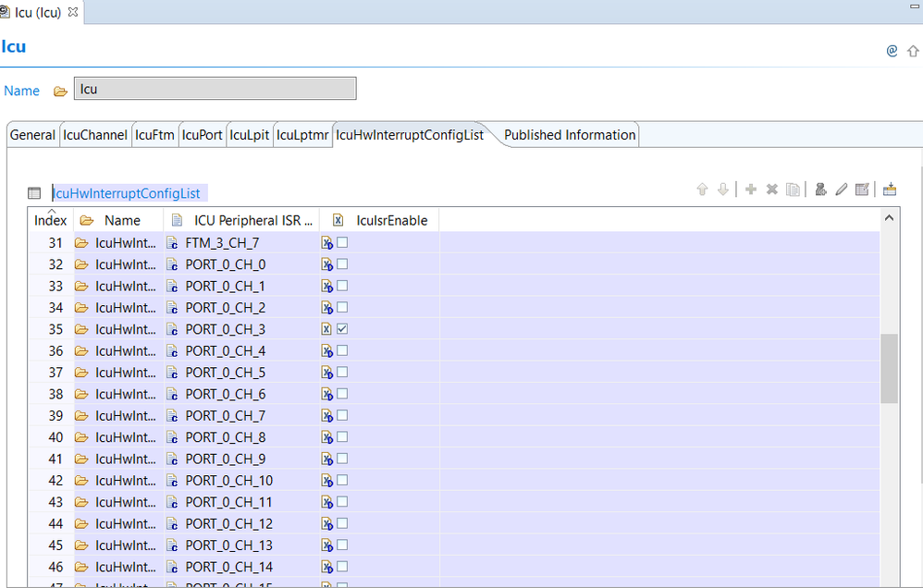Image resolution: width=923 pixels, height=588 pixels.
Task: Switch to the IcuPort tab
Action: 202,135
